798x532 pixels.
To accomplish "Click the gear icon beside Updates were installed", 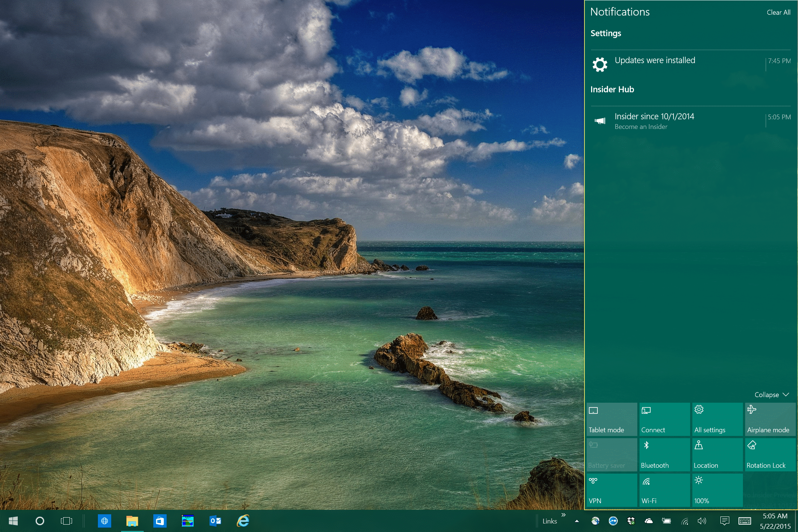I will (x=600, y=65).
